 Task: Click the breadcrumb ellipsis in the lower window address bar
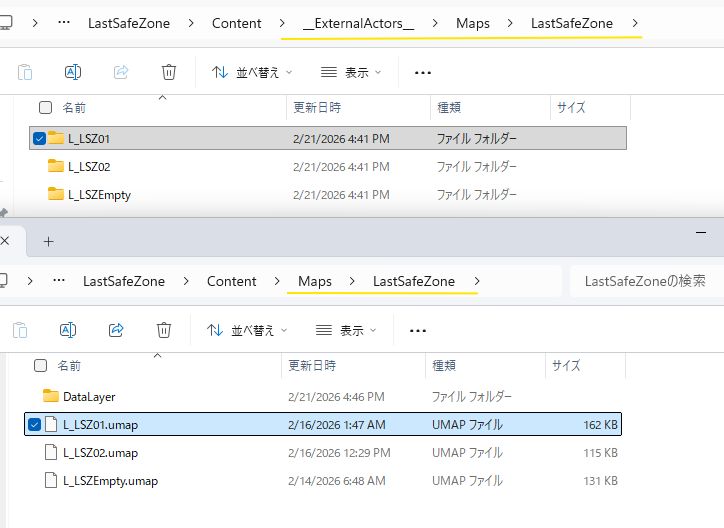(59, 281)
